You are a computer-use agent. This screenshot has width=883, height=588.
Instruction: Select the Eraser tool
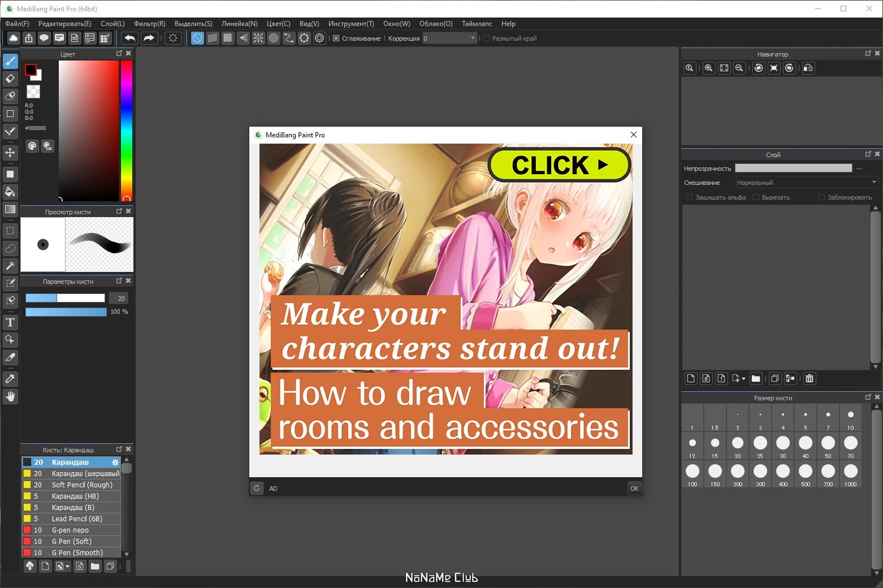pos(10,79)
